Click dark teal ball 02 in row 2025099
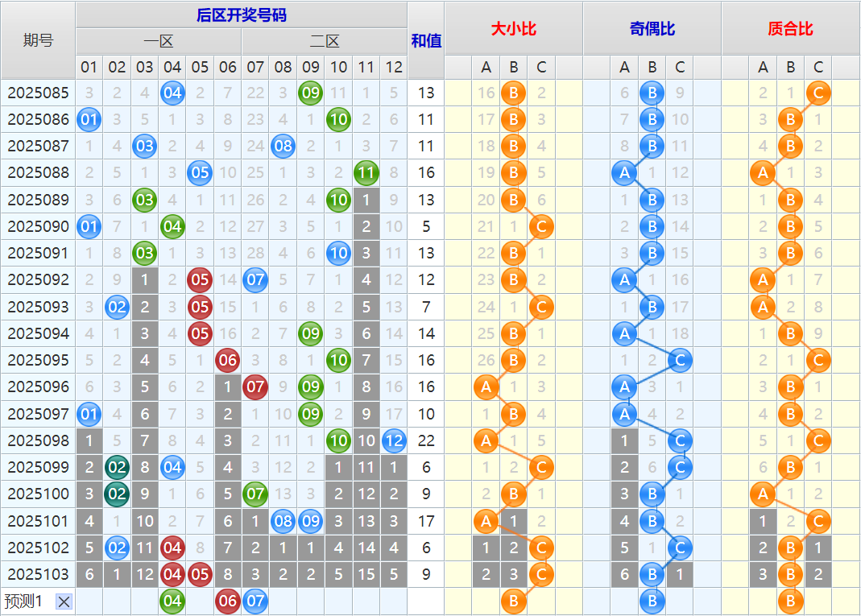 [x=117, y=467]
